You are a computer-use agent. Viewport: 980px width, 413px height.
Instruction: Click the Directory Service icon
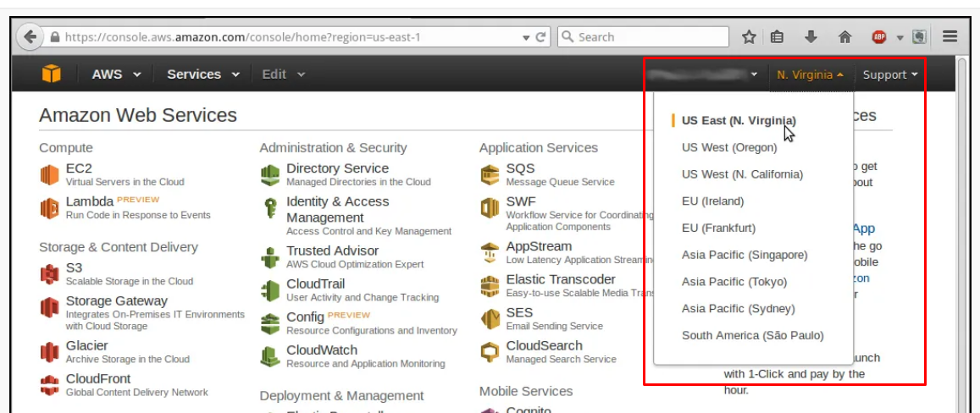[x=270, y=175]
